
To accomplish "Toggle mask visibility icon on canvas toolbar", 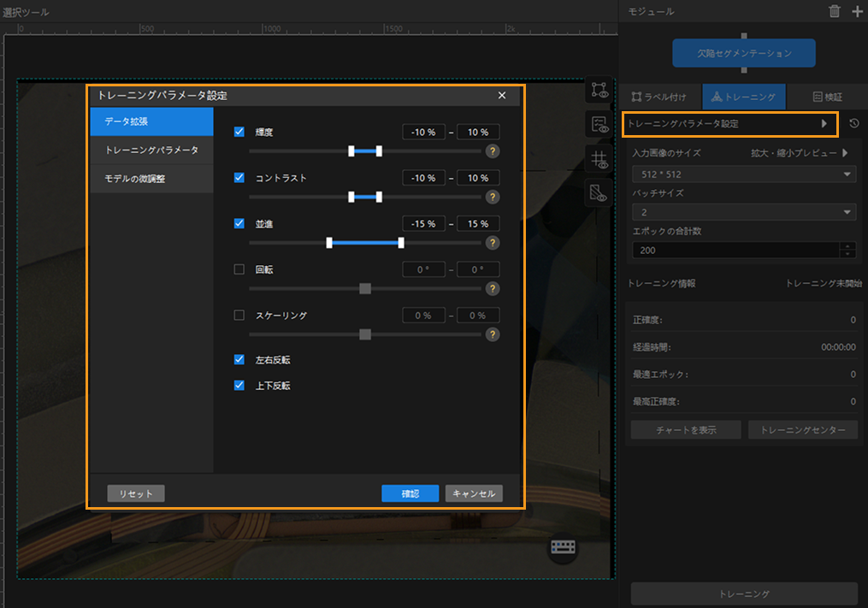I will [x=599, y=193].
